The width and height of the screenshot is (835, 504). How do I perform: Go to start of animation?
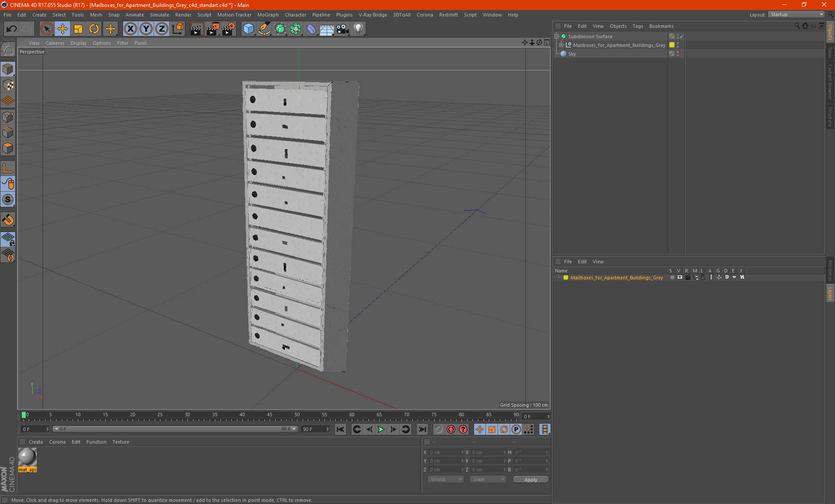click(x=341, y=429)
